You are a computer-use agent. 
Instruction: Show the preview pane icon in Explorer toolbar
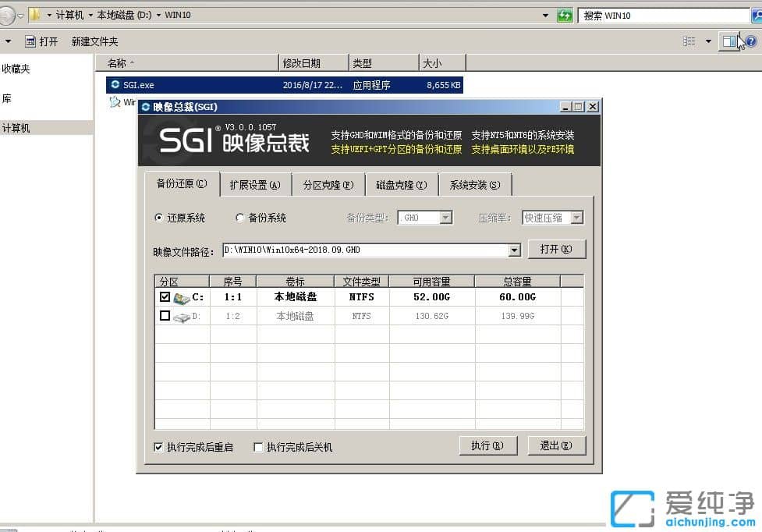pyautogui.click(x=729, y=41)
